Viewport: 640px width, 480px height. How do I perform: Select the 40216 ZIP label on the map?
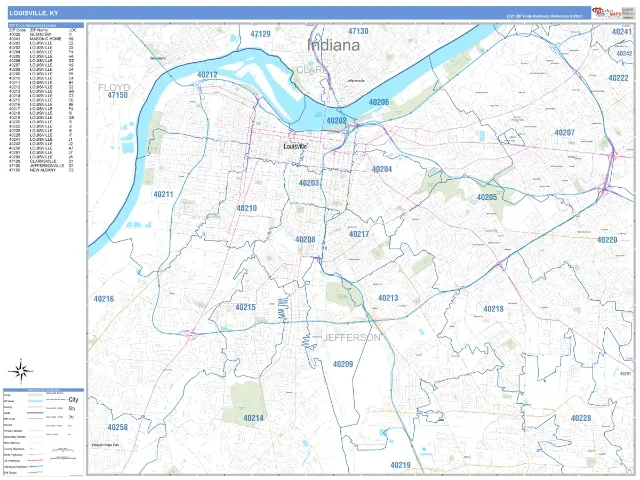click(x=104, y=299)
